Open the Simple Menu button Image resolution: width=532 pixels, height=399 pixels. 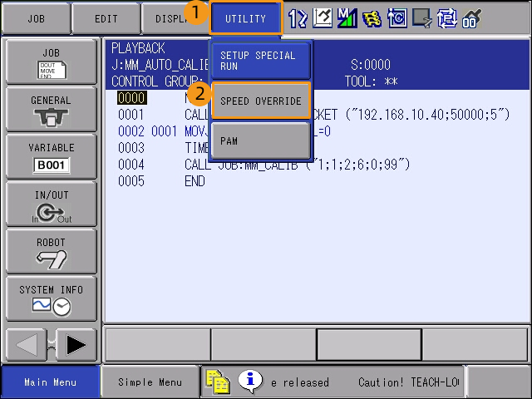click(150, 382)
